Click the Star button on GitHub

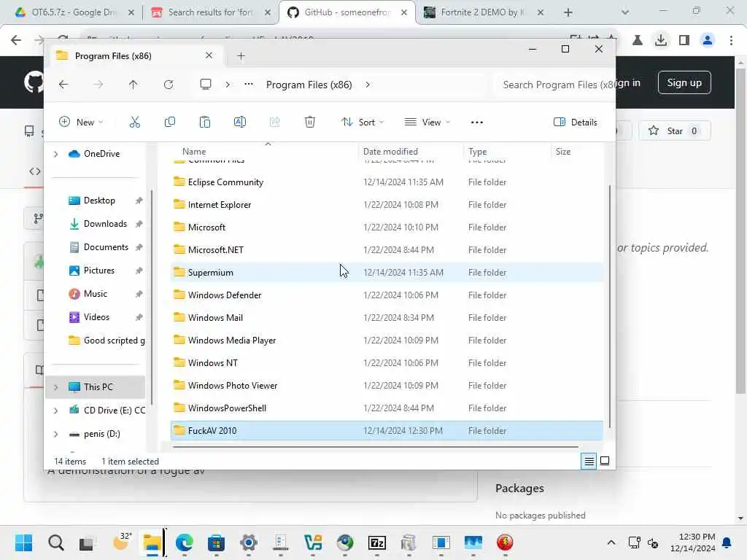674,131
